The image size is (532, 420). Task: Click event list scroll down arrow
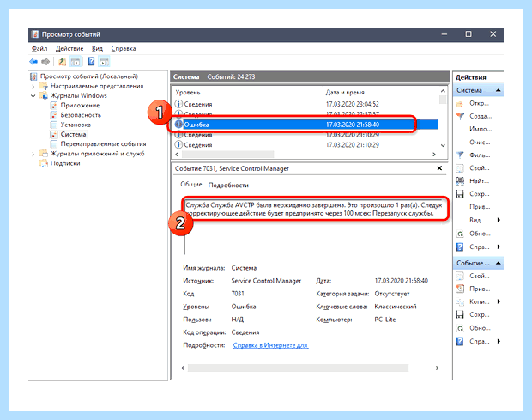click(443, 145)
